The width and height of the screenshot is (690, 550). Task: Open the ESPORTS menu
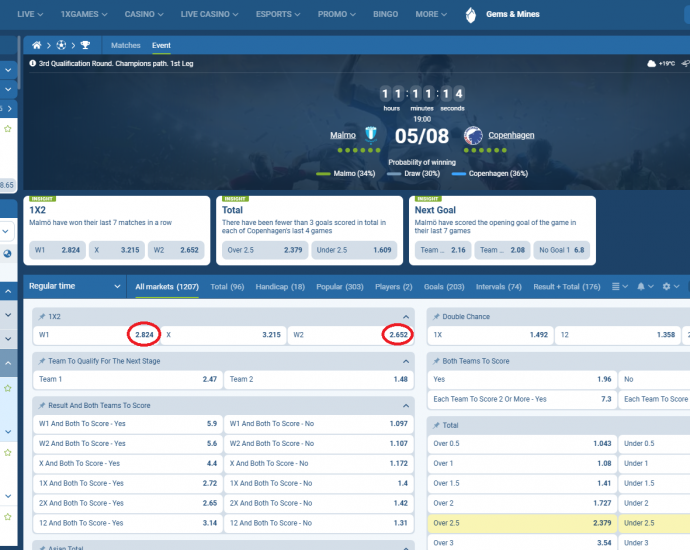tap(278, 15)
